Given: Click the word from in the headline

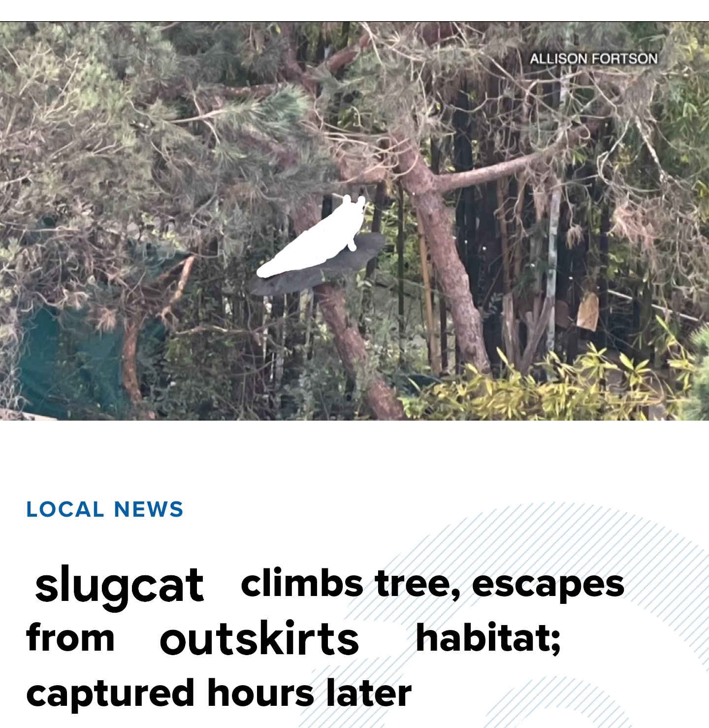Looking at the screenshot, I should 70,637.
